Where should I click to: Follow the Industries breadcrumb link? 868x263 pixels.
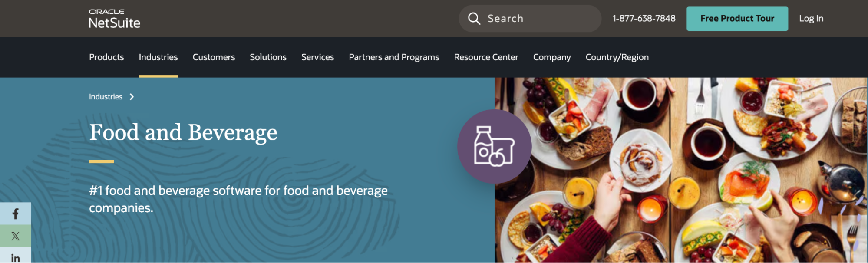pos(106,97)
